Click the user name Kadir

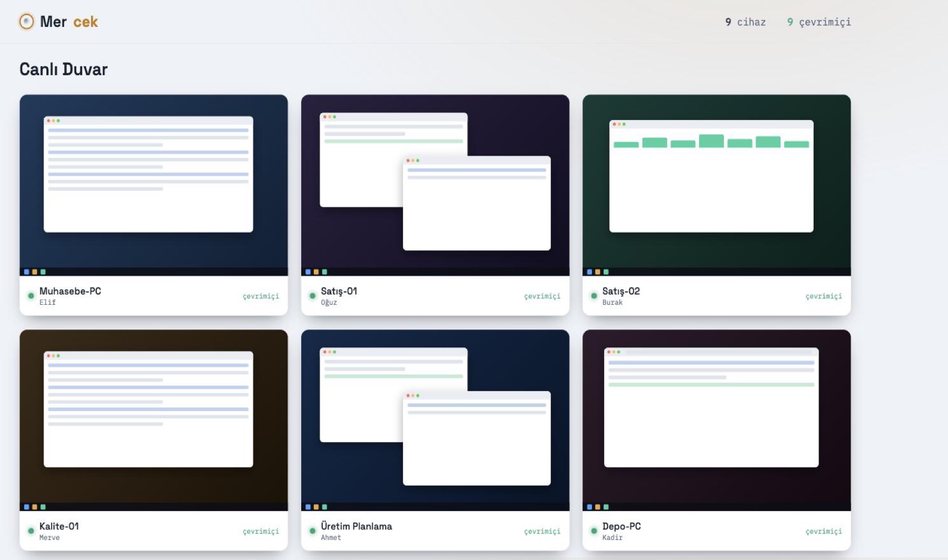coord(613,537)
